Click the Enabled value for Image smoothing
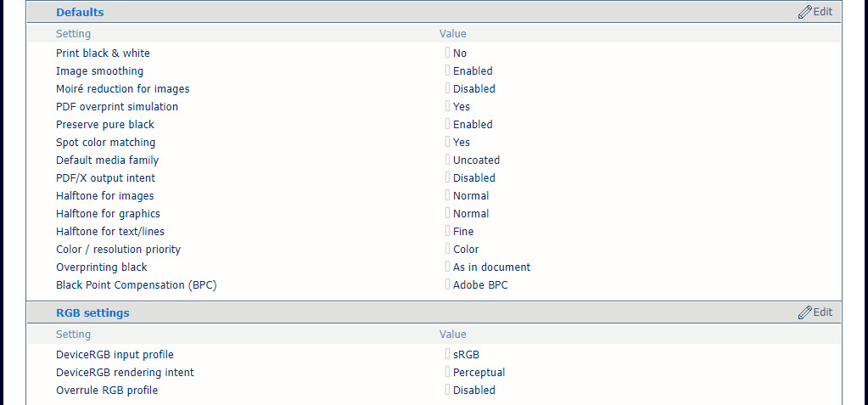Viewport: 868px width, 405px height. pyautogui.click(x=473, y=71)
